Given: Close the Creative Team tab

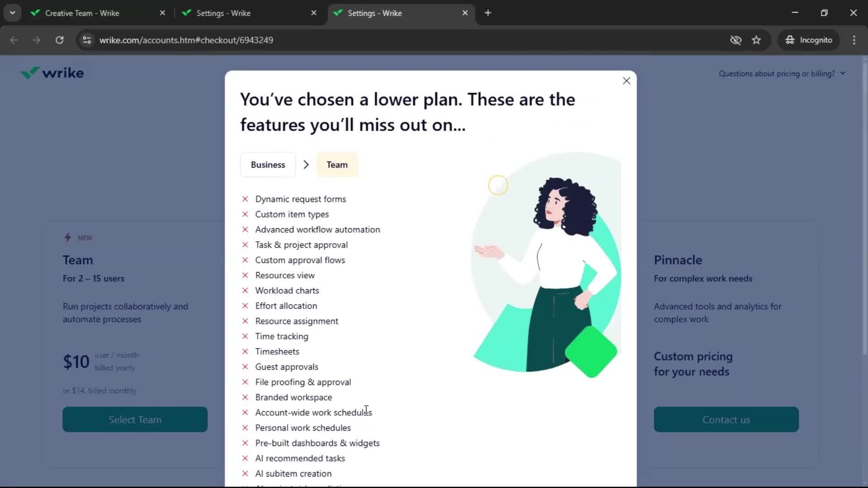Looking at the screenshot, I should [162, 13].
